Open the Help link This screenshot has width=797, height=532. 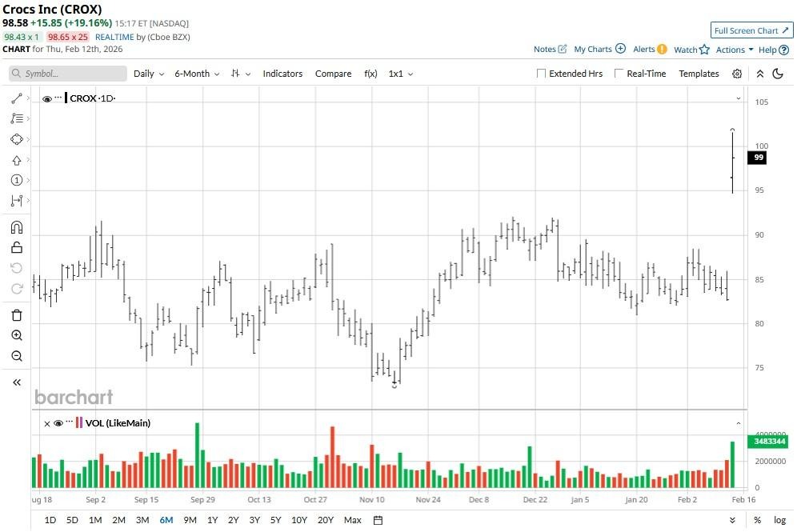pos(774,50)
